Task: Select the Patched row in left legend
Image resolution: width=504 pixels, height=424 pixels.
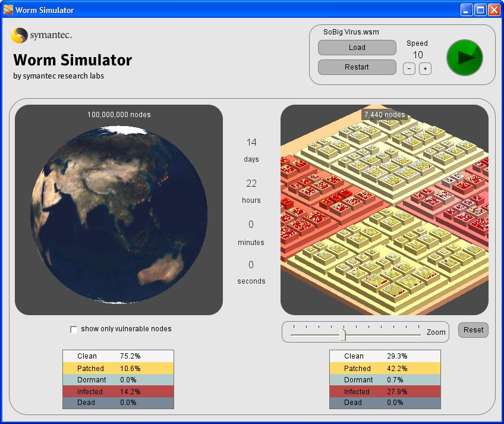Action: 118,368
